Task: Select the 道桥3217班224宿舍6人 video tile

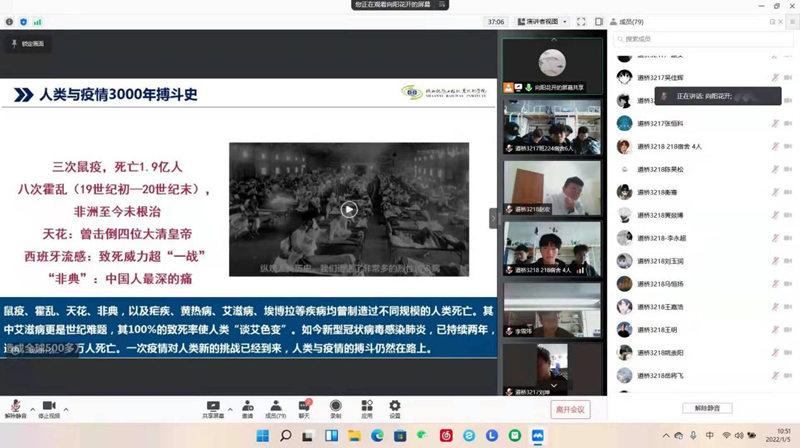Action: pyautogui.click(x=552, y=127)
